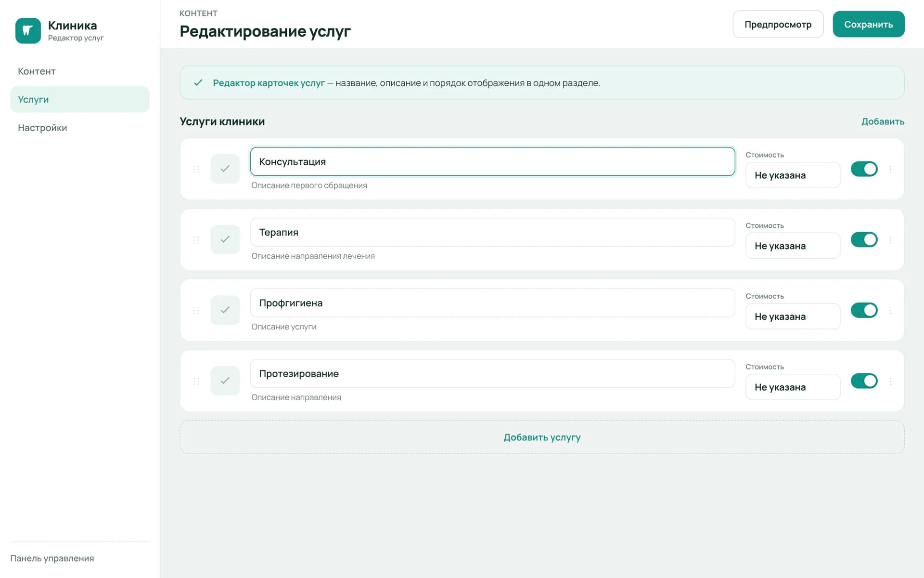Screen dimensions: 924x578
Task: Click the cost field in Протезирование card
Action: click(x=793, y=387)
